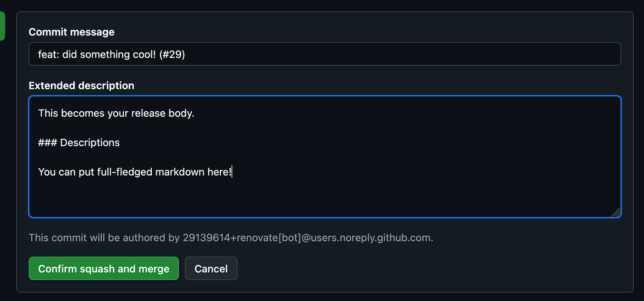Image resolution: width=644 pixels, height=301 pixels.
Task: Place cursor on the "### Descriptions" heading
Action: [x=79, y=142]
